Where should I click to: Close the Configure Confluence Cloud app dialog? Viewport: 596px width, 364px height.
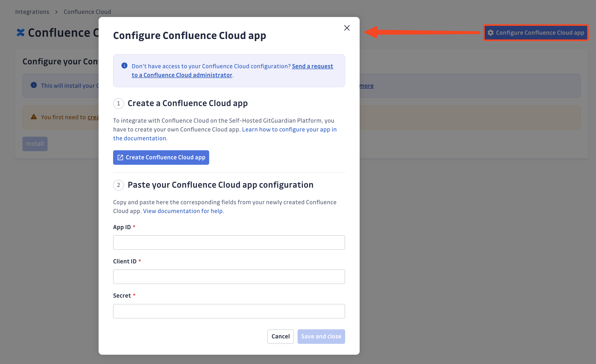347,28
